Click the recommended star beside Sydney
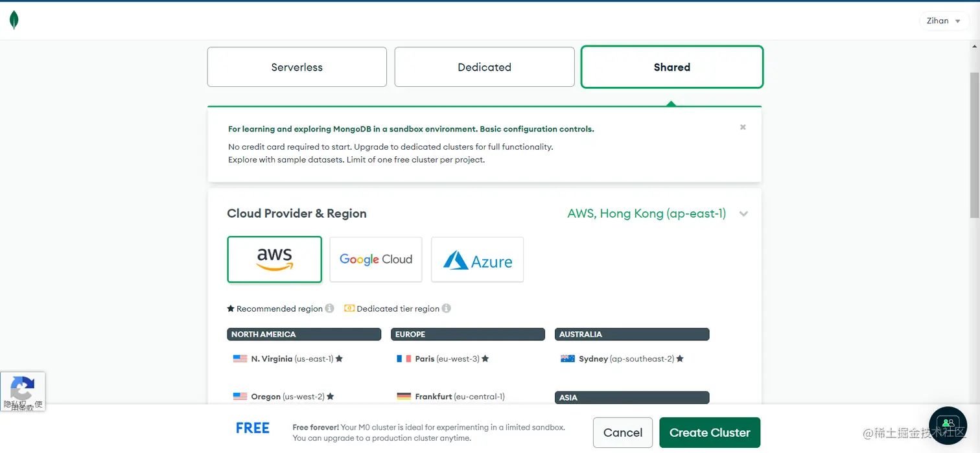Screen dimensions: 980x453 tap(680, 358)
